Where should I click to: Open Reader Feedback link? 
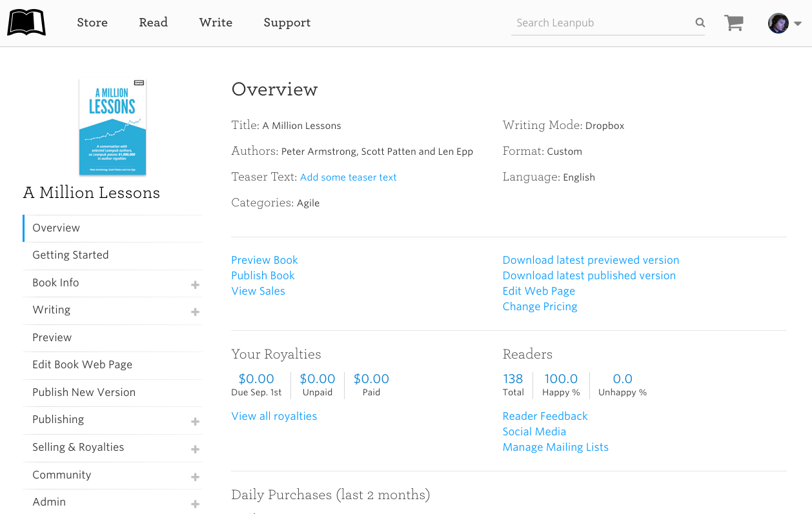coord(545,416)
